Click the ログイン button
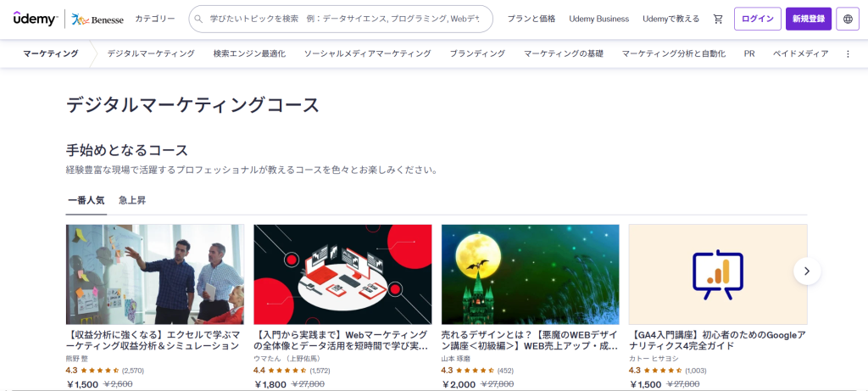Viewport: 868px width, 391px height. click(757, 19)
